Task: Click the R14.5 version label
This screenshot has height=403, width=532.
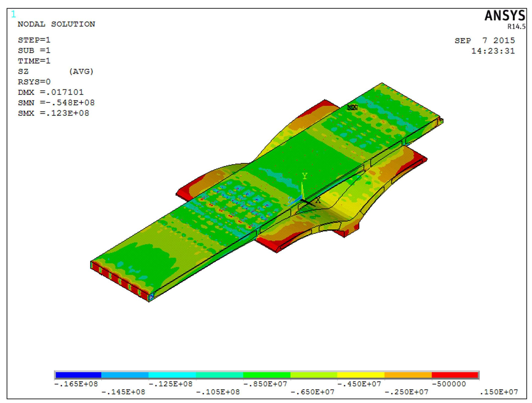Action: coord(516,27)
